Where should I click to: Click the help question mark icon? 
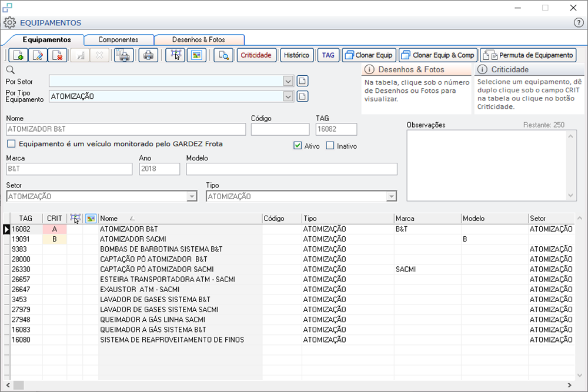pos(578,23)
